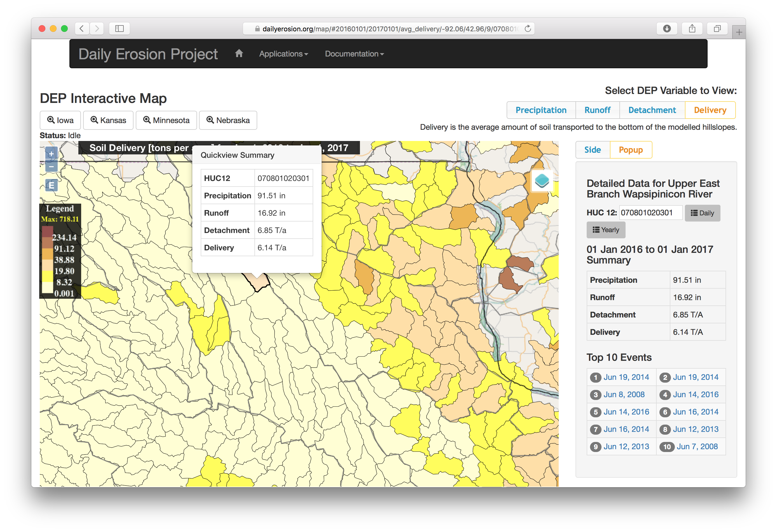The height and width of the screenshot is (532, 777).
Task: Open the Jun 8, 2008 event link
Action: coord(624,394)
